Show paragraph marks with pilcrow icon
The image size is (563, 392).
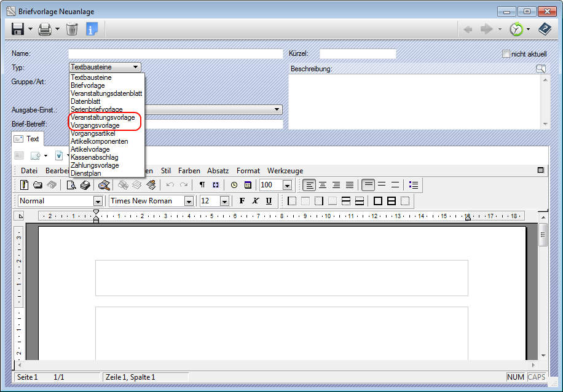coord(202,185)
